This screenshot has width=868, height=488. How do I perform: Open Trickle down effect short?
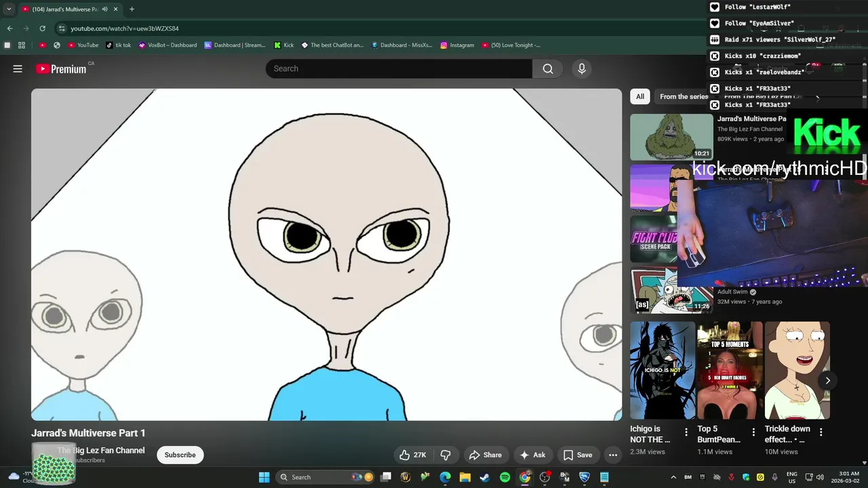coord(797,370)
